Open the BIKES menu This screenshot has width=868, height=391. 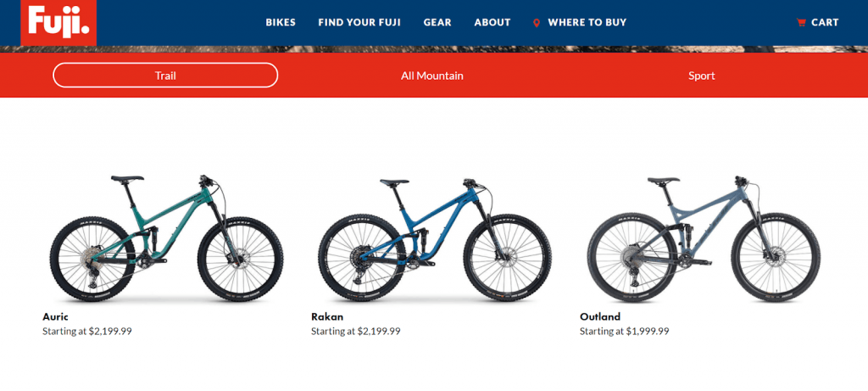(x=281, y=23)
